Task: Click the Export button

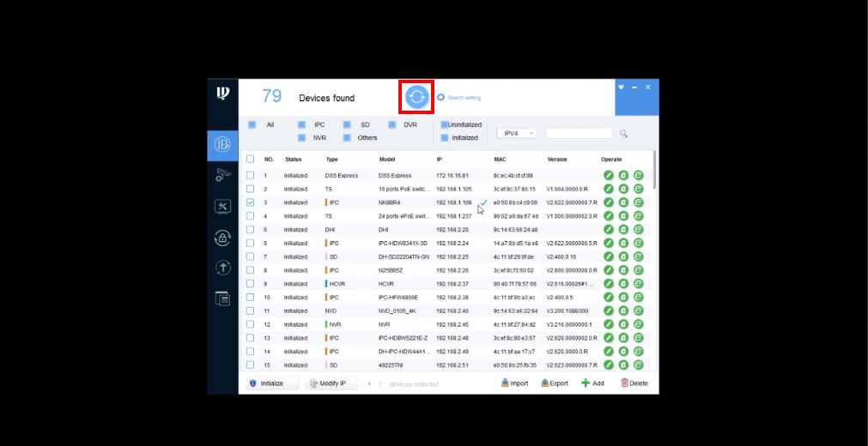Action: tap(554, 383)
